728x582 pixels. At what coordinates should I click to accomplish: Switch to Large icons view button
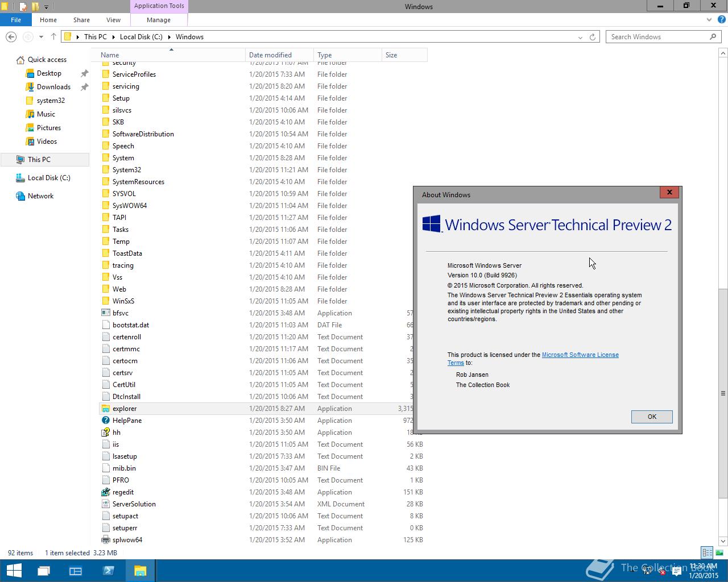coord(719,552)
